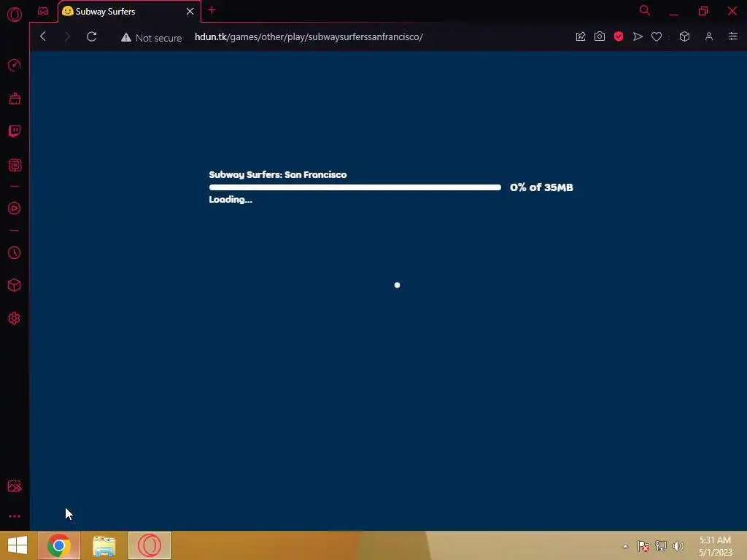This screenshot has width=747, height=560.
Task: Open Easy Setup menu icon
Action: tap(732, 36)
